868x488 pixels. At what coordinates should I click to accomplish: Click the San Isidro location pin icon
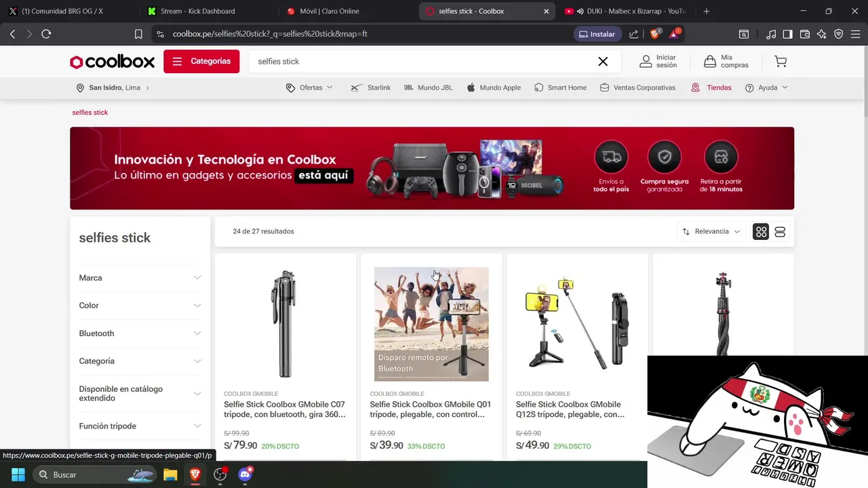pyautogui.click(x=80, y=88)
